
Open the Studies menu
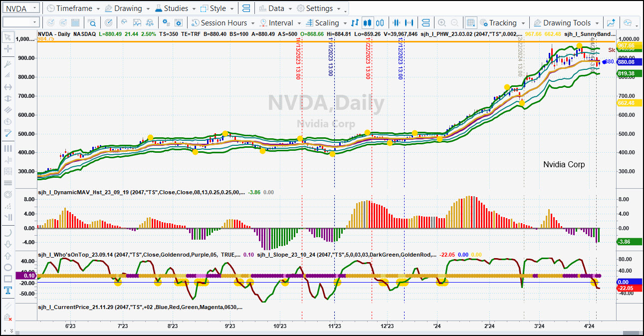176,8
